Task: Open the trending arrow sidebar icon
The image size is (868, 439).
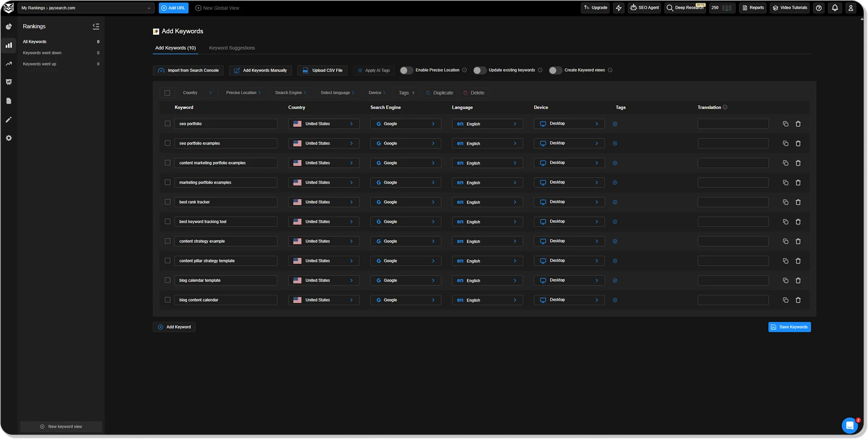Action: 9,64
